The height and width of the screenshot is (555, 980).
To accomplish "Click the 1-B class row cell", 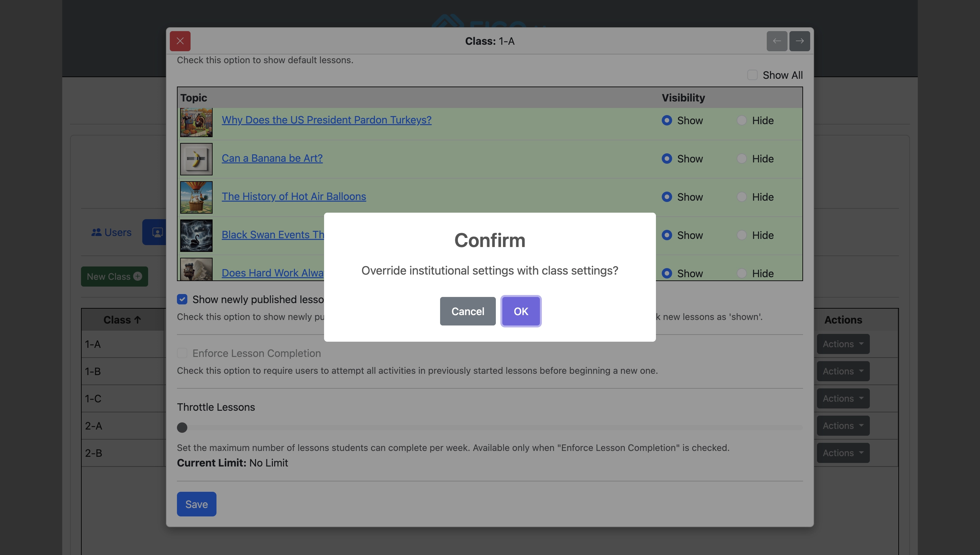I will pos(123,371).
